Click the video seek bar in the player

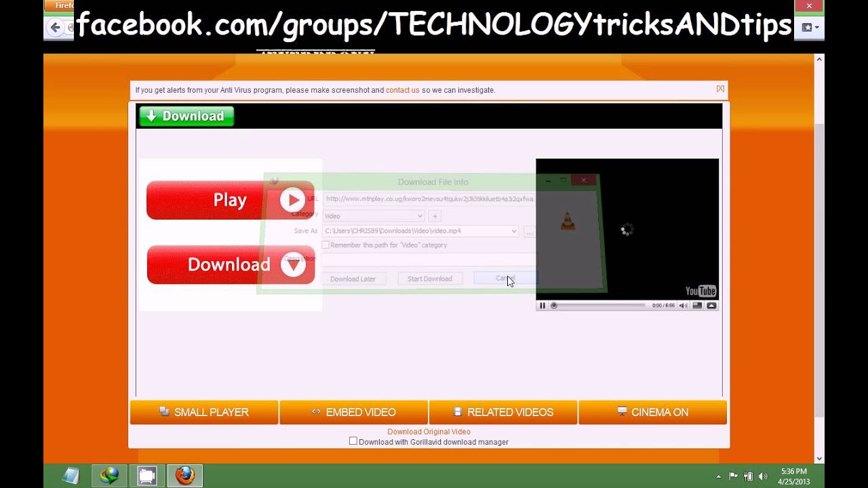(599, 306)
